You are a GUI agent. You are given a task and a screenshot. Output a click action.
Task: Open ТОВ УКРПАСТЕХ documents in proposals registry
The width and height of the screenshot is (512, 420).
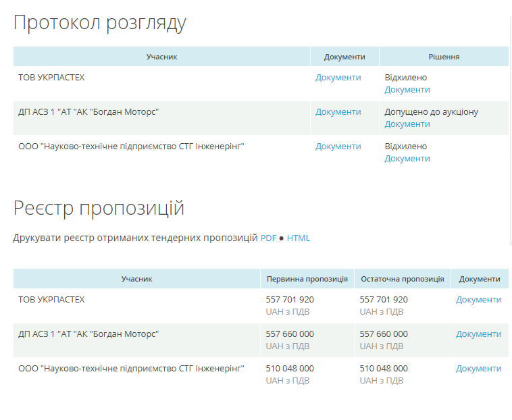click(x=478, y=300)
